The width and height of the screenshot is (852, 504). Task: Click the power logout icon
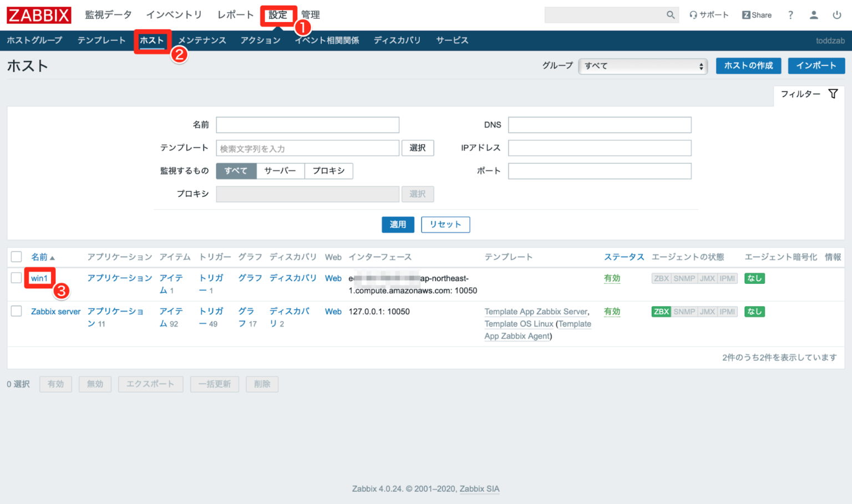(837, 15)
